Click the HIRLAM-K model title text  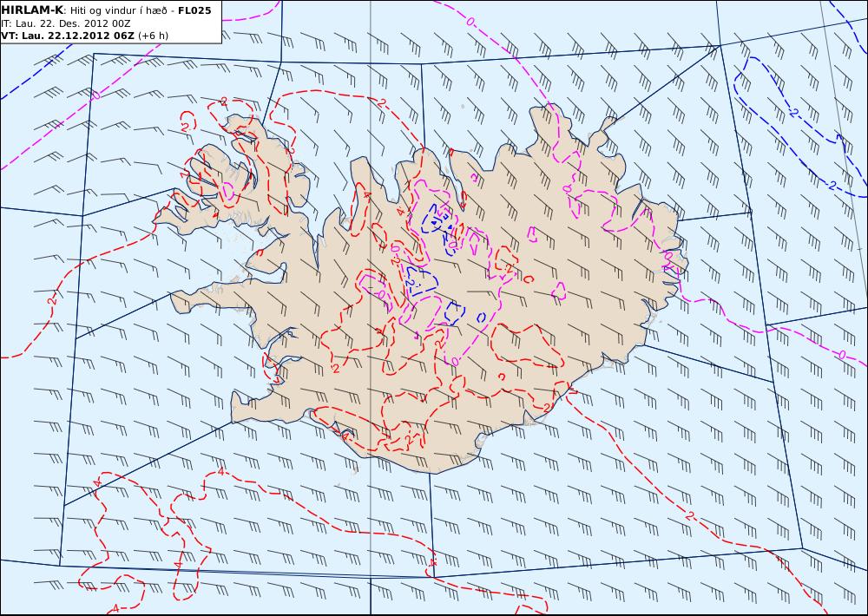[32, 10]
